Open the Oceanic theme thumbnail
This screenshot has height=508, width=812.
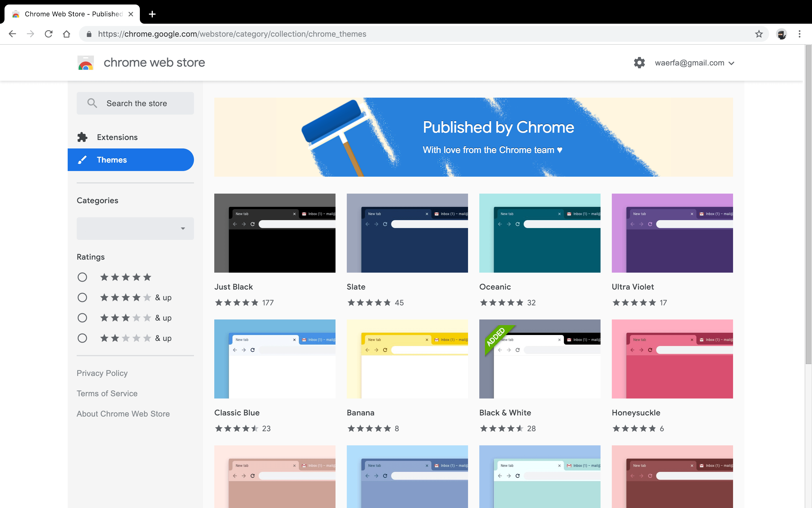(540, 233)
